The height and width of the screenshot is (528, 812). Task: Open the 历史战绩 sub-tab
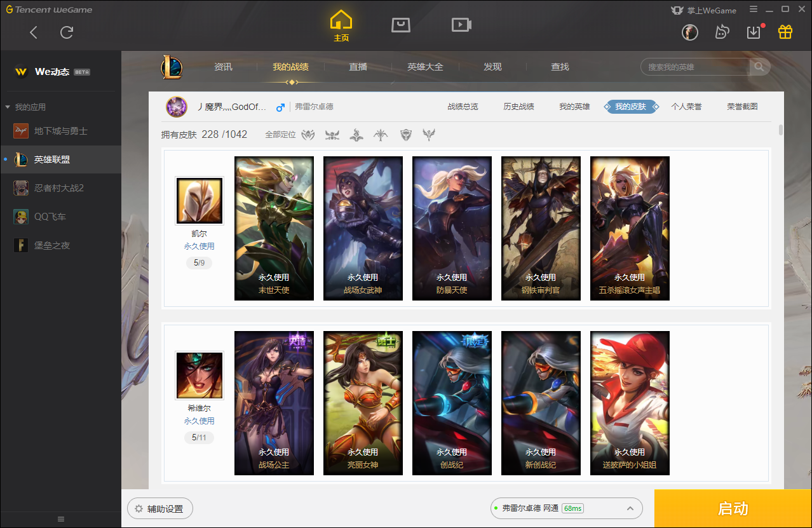518,107
